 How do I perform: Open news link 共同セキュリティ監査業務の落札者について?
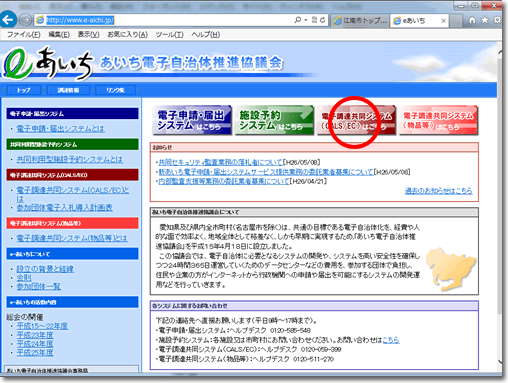point(220,162)
